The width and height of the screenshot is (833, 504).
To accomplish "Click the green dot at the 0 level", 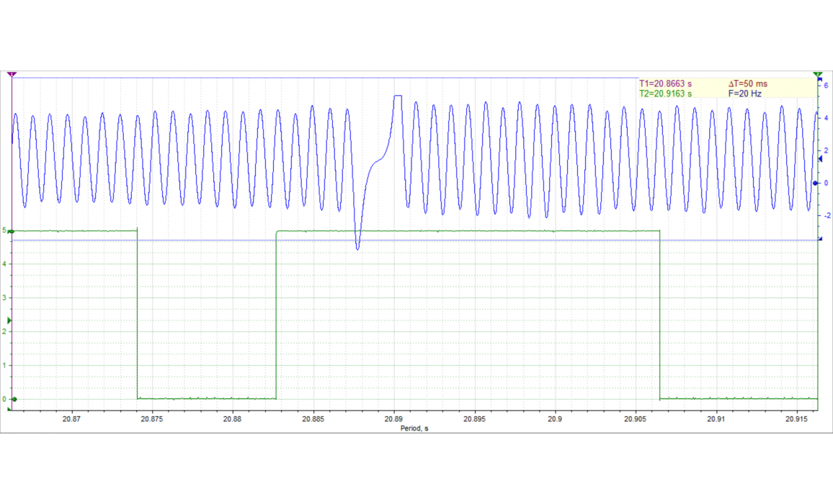I will click(14, 399).
